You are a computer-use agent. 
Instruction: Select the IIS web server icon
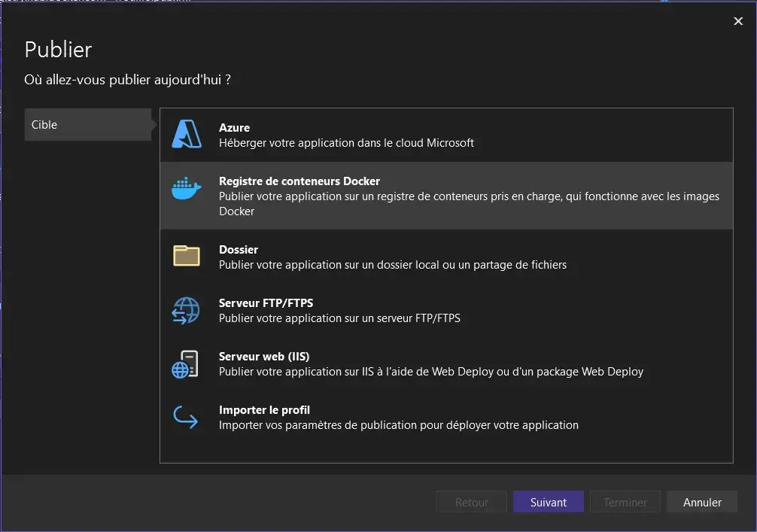coord(186,363)
